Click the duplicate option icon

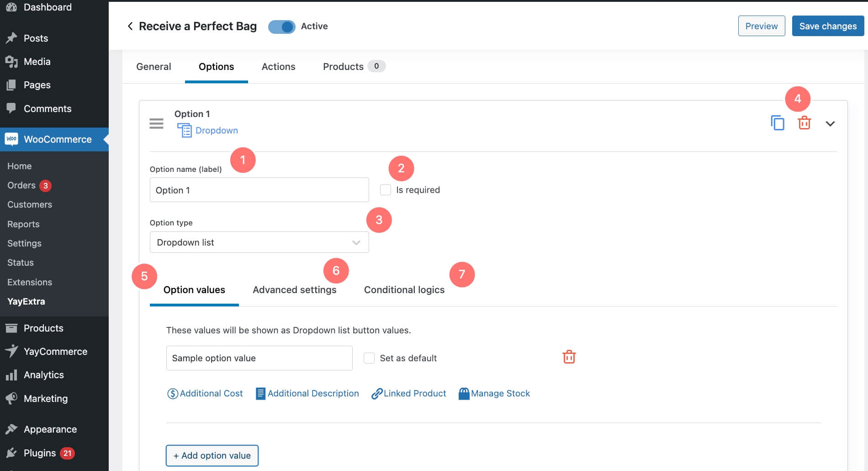point(778,123)
